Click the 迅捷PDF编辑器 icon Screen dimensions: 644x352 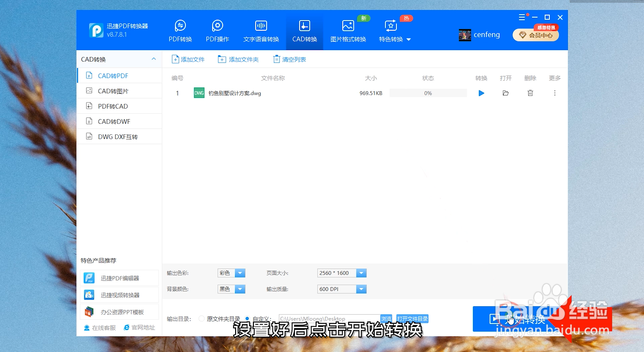click(x=89, y=278)
